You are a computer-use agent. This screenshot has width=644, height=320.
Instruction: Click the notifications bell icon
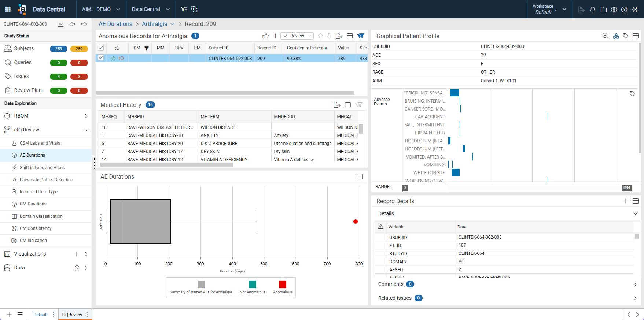[593, 10]
